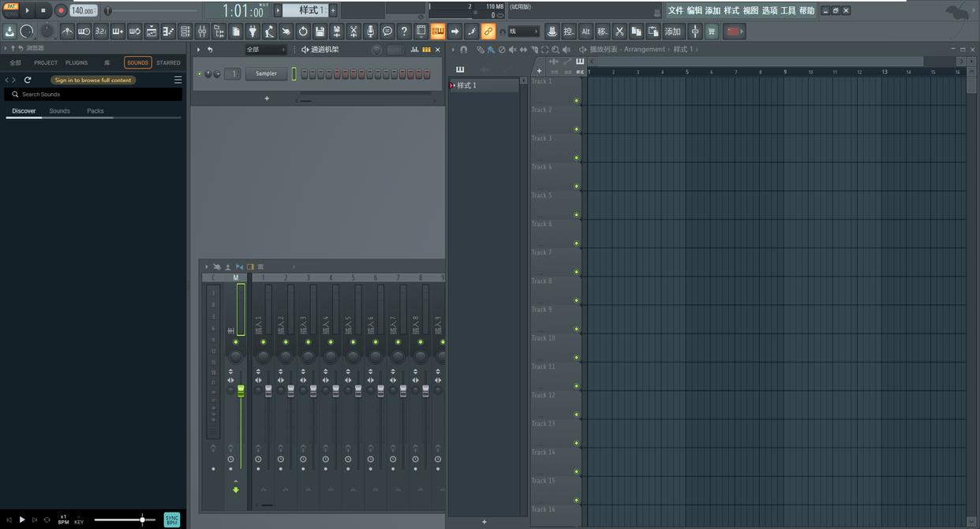Open the 全部 channel filter dropdown
Viewport: 980px width, 529px height.
265,50
